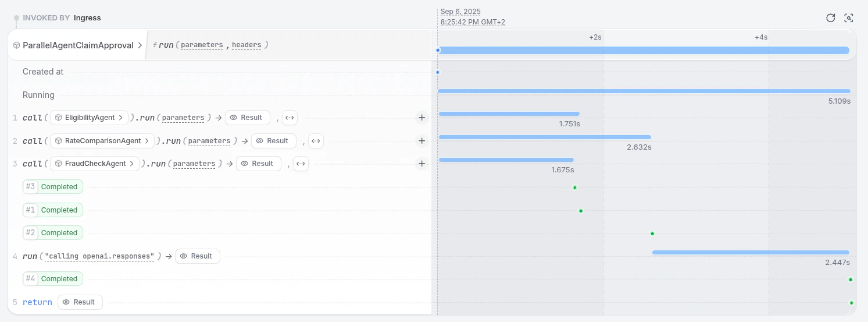Open RateComparisonAgent service chip
Image resolution: width=868 pixels, height=322 pixels.
[103, 141]
